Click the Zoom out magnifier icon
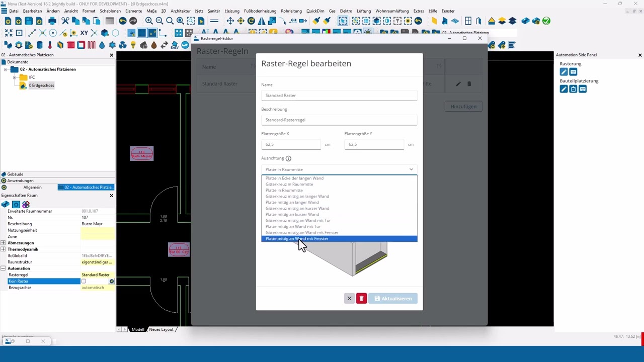Viewport: 644px width, 362px height. (x=159, y=21)
